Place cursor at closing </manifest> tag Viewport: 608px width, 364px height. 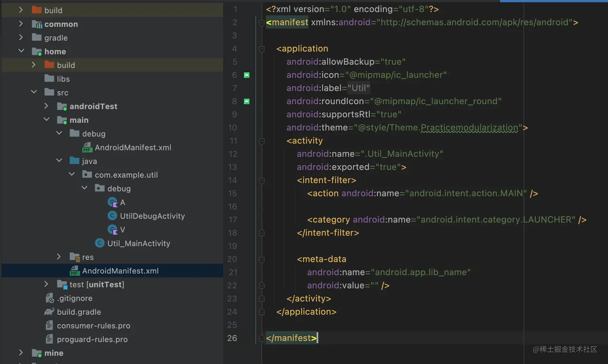tap(292, 338)
